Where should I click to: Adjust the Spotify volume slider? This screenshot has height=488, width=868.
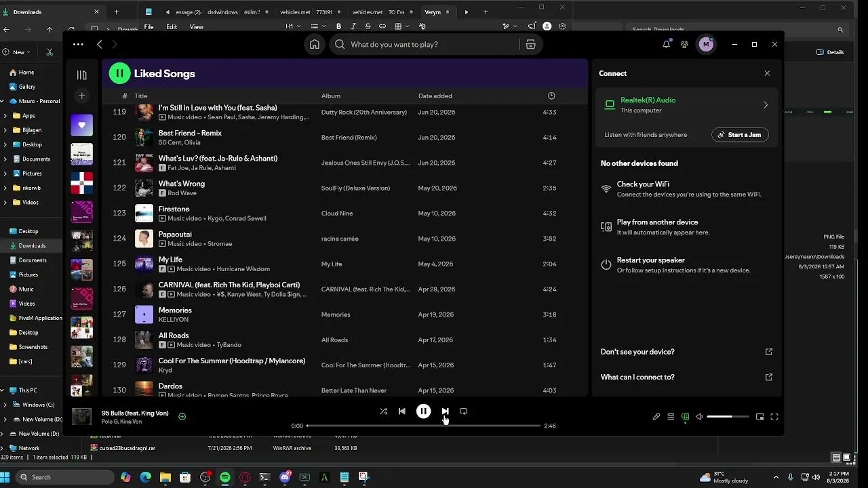tap(728, 417)
